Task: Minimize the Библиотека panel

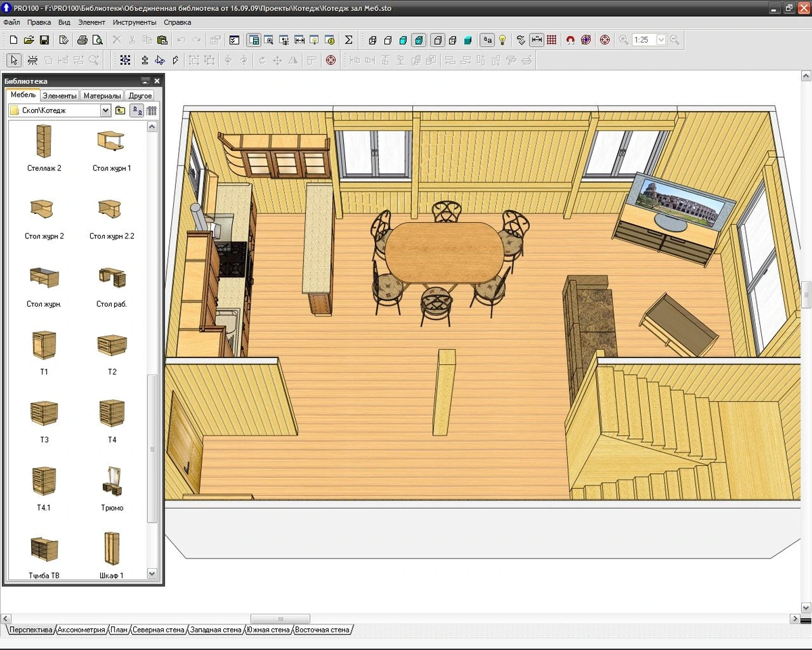Action: [x=145, y=81]
